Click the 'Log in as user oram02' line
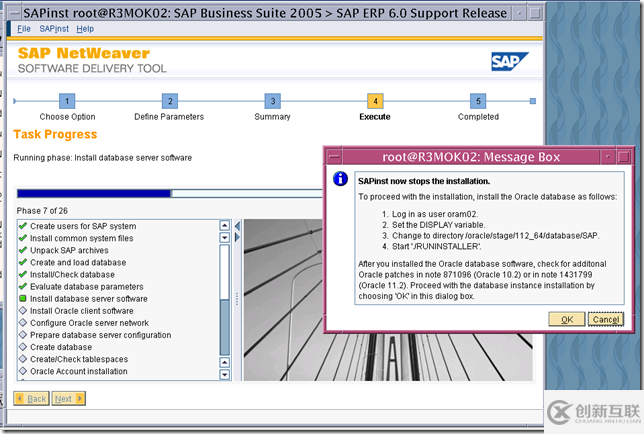The image size is (644, 434). click(430, 214)
